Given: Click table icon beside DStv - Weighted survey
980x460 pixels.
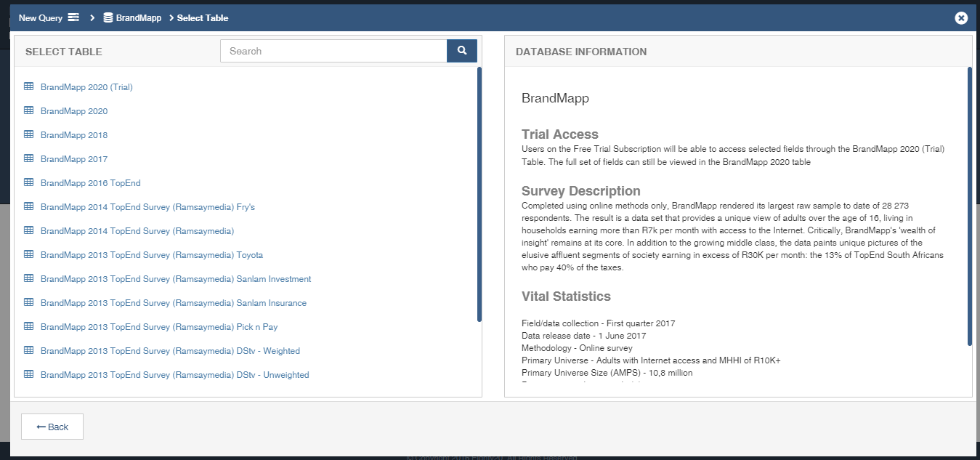Looking at the screenshot, I should tap(29, 350).
